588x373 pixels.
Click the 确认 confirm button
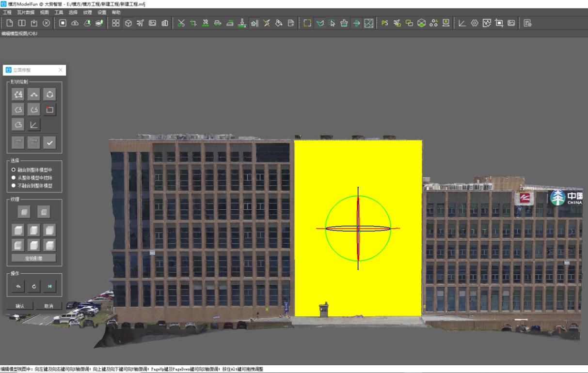point(19,306)
